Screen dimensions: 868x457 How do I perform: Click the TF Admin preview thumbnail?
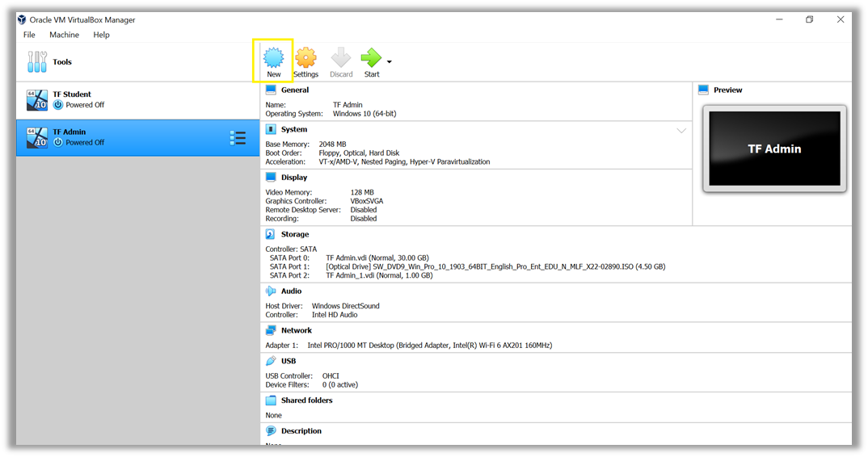(774, 149)
